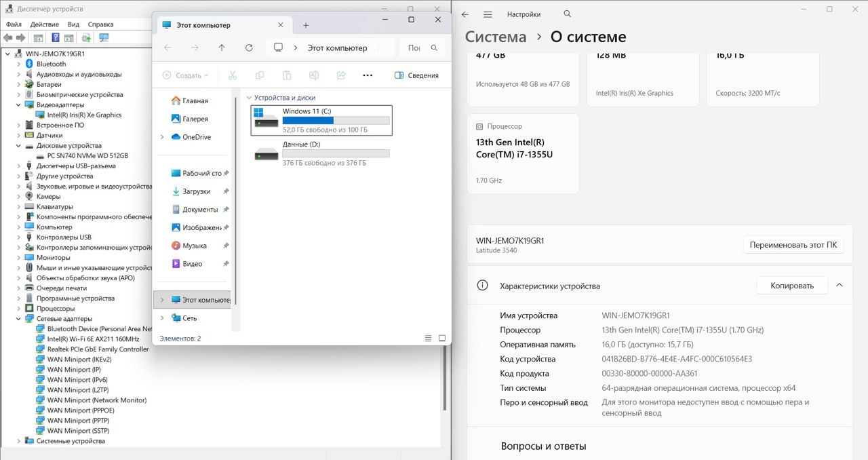Add a new File Explorer tab
The image size is (868, 460).
click(x=306, y=25)
